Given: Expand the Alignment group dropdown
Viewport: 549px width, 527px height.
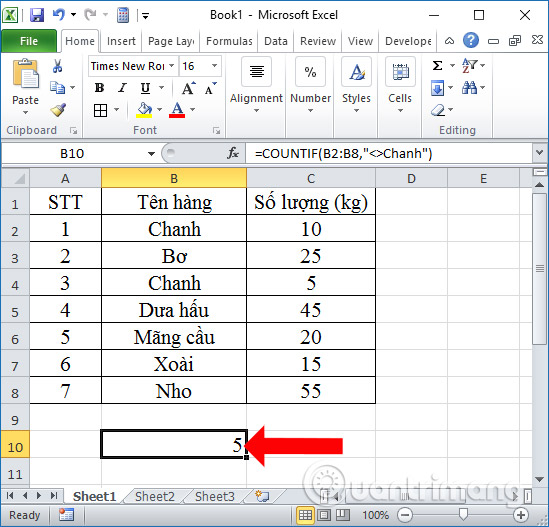Looking at the screenshot, I should 256,111.
